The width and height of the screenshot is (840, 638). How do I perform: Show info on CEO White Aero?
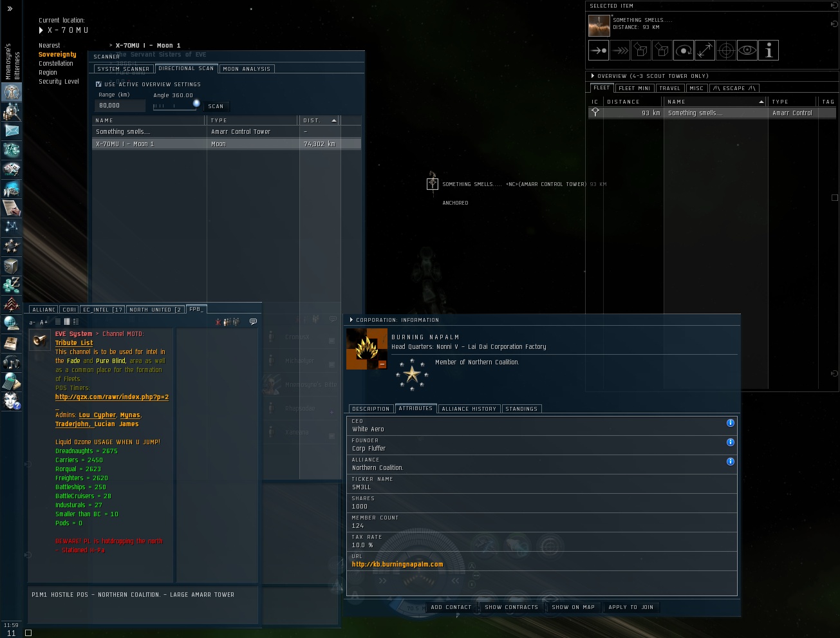coord(731,423)
